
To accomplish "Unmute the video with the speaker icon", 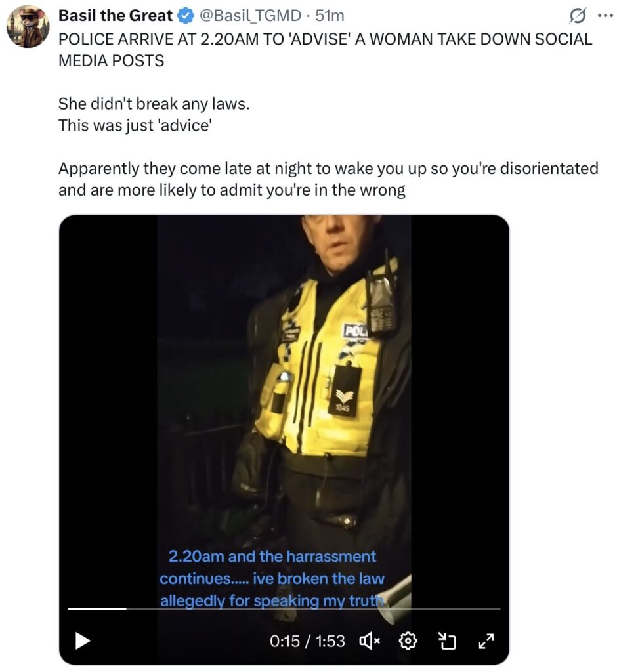I will click(369, 640).
